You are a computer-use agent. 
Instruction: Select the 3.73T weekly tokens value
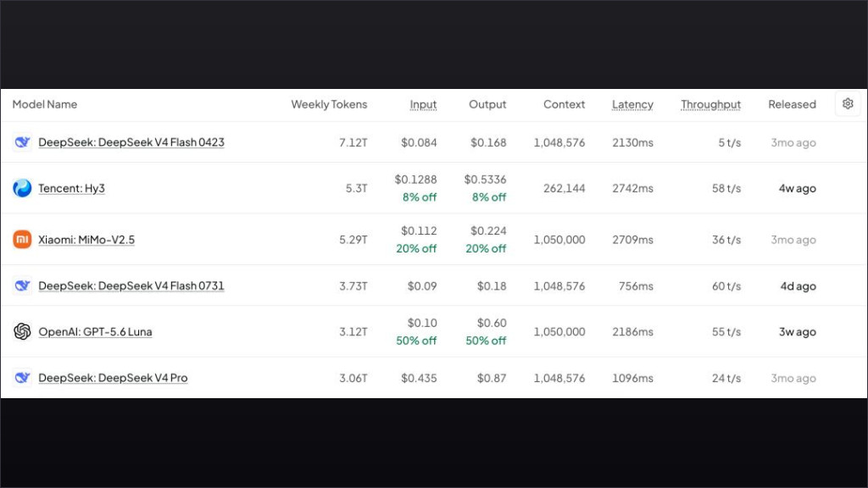click(x=353, y=286)
